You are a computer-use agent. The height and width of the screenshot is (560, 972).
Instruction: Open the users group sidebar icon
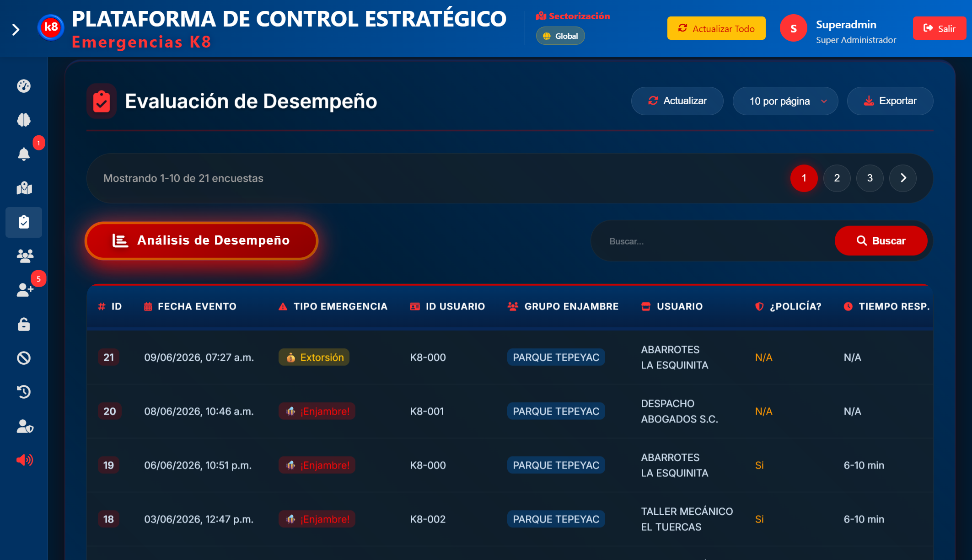point(25,256)
